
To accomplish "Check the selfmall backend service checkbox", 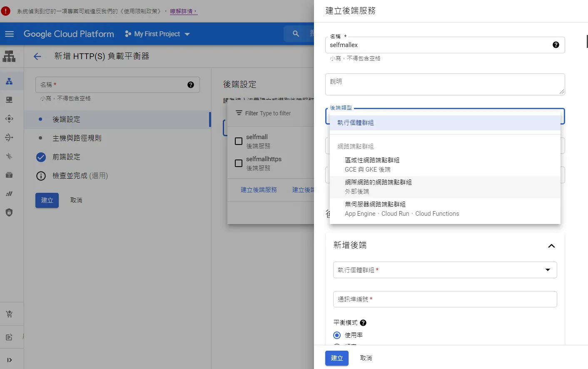I will (x=239, y=141).
